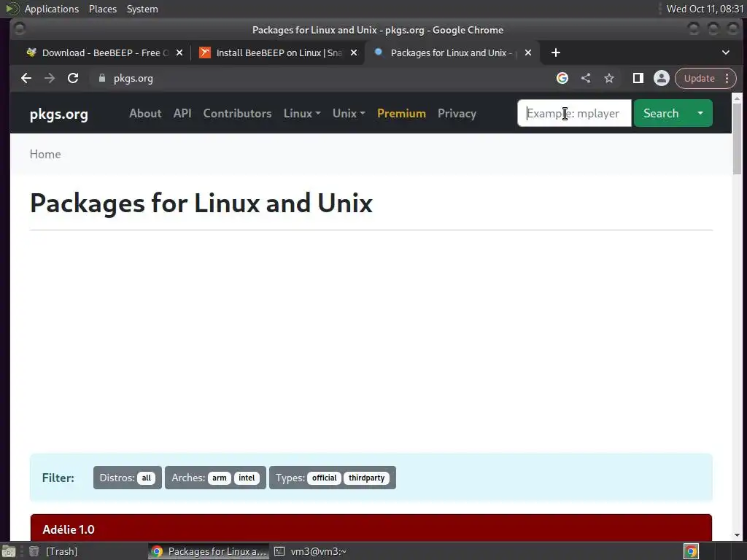Image resolution: width=747 pixels, height=560 pixels.
Task: Open the API page link
Action: pyautogui.click(x=182, y=113)
